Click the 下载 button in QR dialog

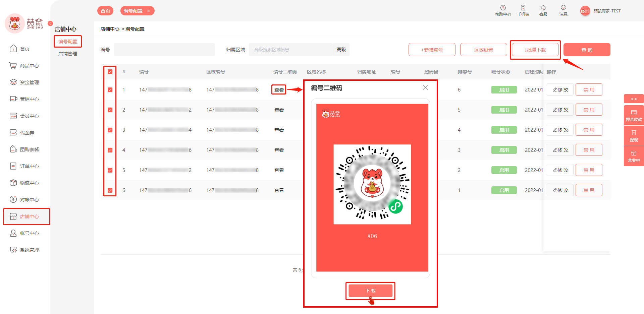tap(371, 291)
